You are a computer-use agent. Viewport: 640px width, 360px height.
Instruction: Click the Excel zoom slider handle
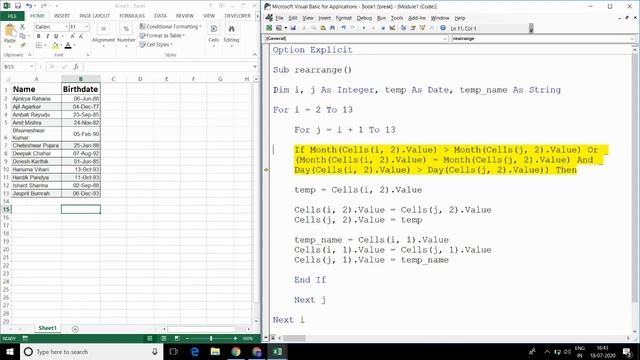[x=211, y=338]
